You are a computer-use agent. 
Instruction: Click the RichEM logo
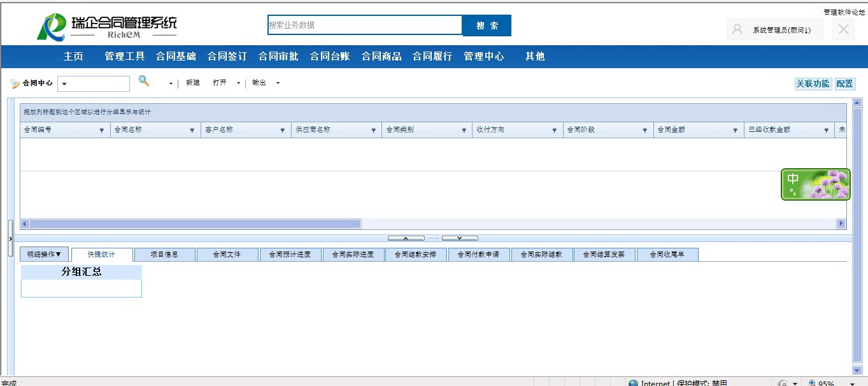click(106, 27)
